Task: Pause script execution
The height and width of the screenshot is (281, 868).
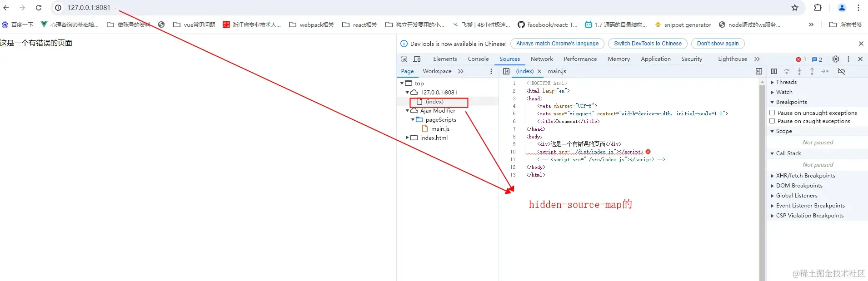Action: [774, 71]
